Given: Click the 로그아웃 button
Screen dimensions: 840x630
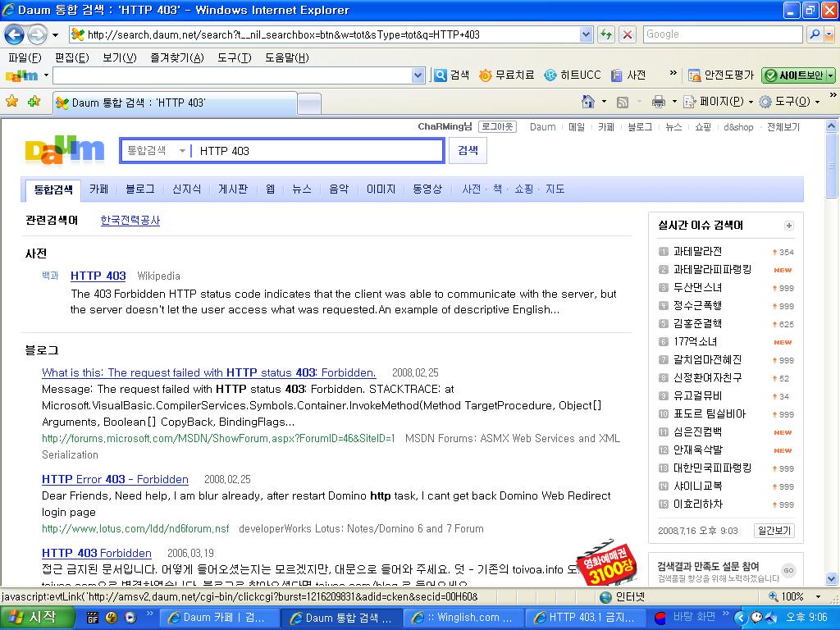Looking at the screenshot, I should click(x=497, y=127).
